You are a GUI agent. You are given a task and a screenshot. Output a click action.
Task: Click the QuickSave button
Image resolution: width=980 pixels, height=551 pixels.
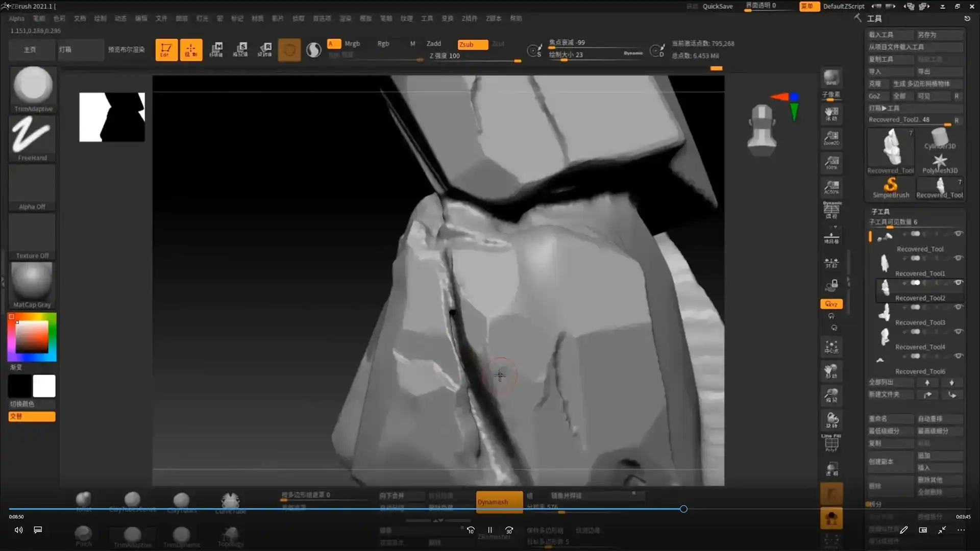coord(717,6)
